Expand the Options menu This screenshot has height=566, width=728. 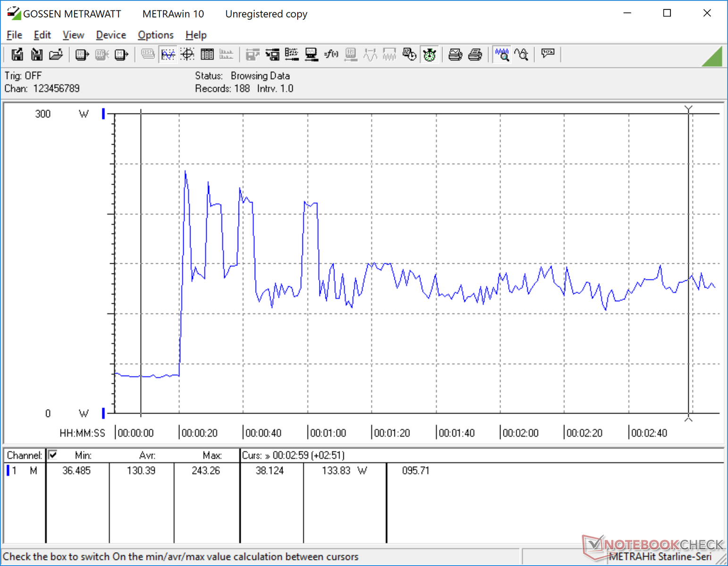[x=155, y=35]
